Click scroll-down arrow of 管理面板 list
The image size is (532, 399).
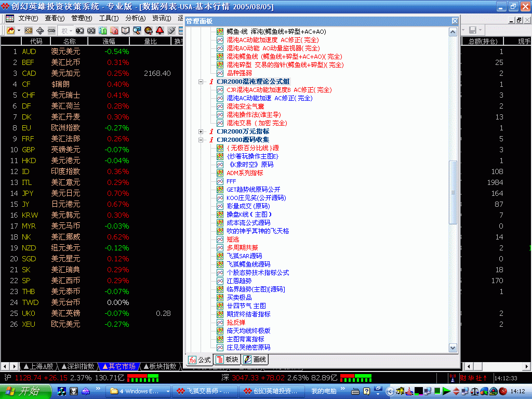tap(453, 348)
